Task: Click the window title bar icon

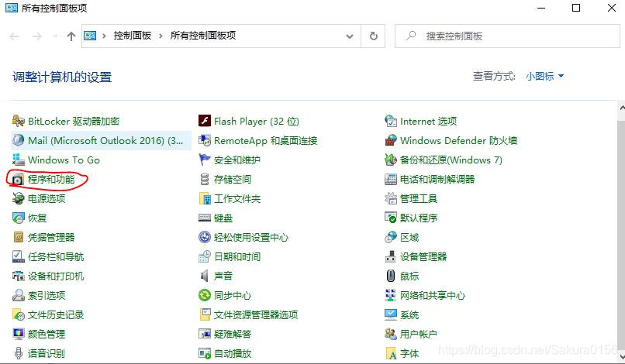Action: 11,8
